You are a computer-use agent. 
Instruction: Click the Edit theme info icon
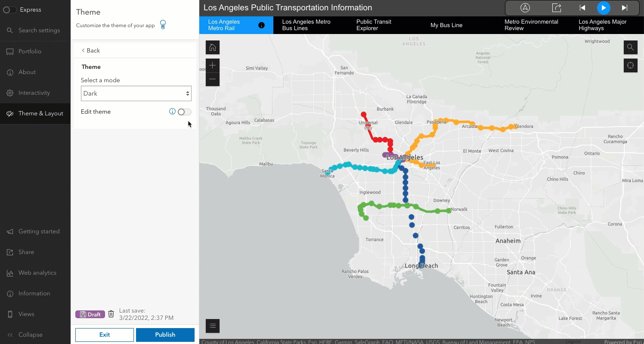[172, 112]
